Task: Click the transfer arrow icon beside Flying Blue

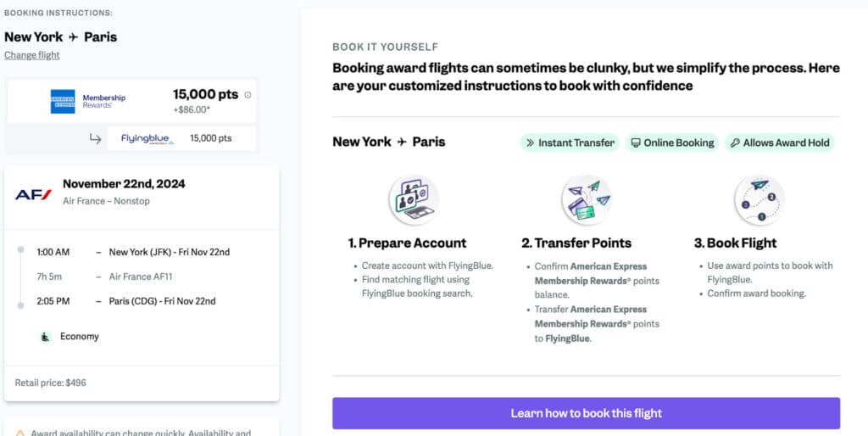Action: pyautogui.click(x=96, y=138)
